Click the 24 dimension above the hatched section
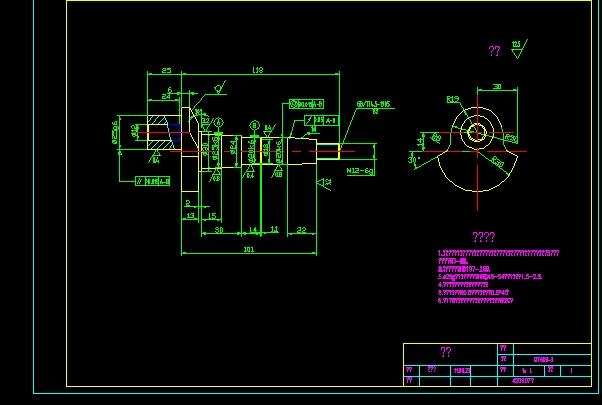Screen dimensions: 602x405 pyautogui.click(x=165, y=97)
